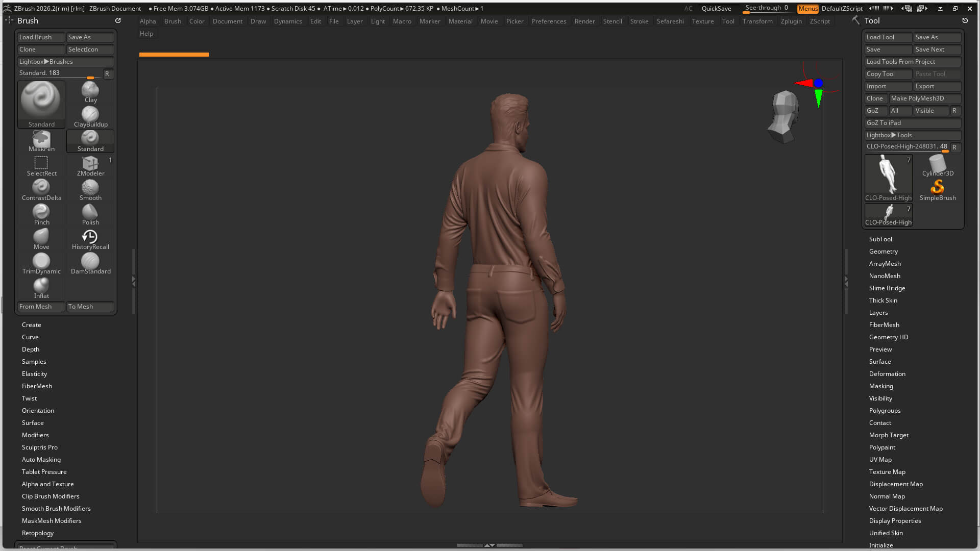Expand the Deformation section
The height and width of the screenshot is (551, 980).
(887, 374)
